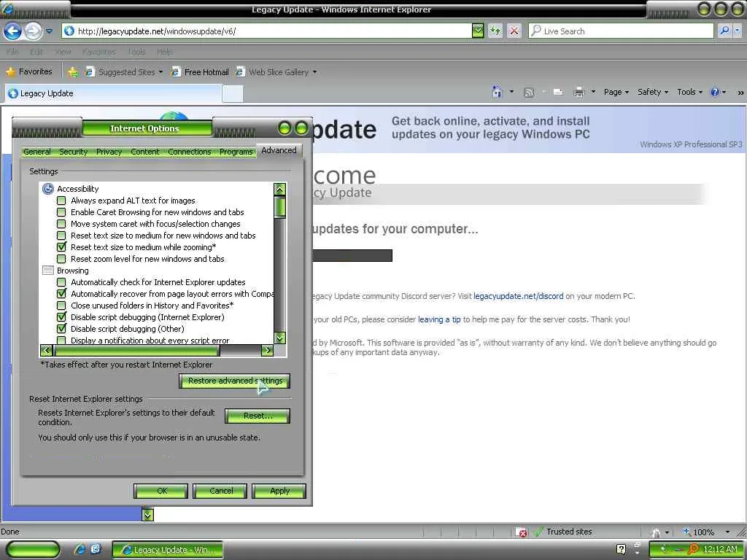Screen dimensions: 747x560
Task: Click the browser Forward arrow button
Action: click(33, 31)
